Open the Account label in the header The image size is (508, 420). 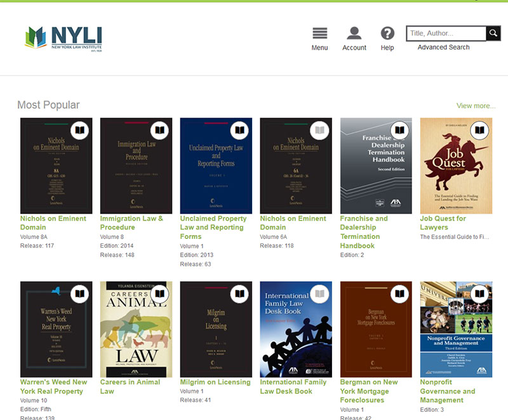tap(354, 48)
